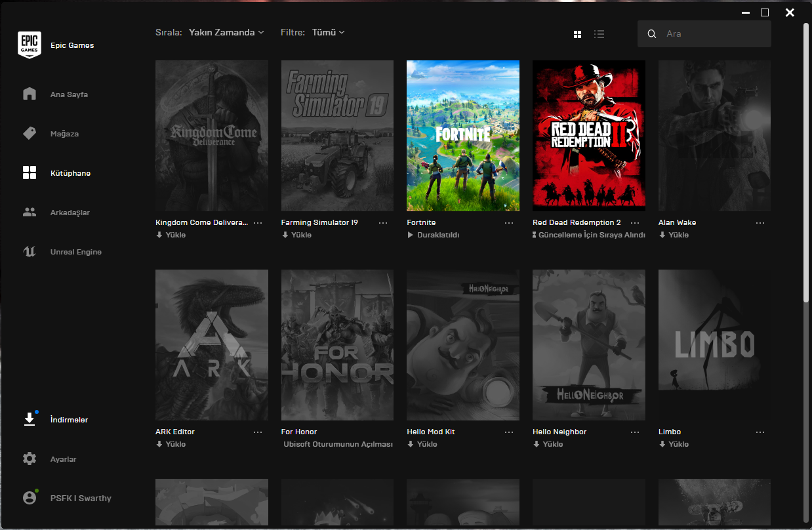Click the Epic Games sidebar title

tap(72, 46)
